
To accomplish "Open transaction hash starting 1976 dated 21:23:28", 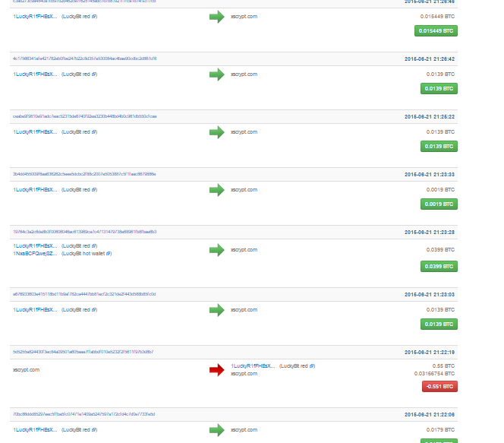I will point(84,232).
